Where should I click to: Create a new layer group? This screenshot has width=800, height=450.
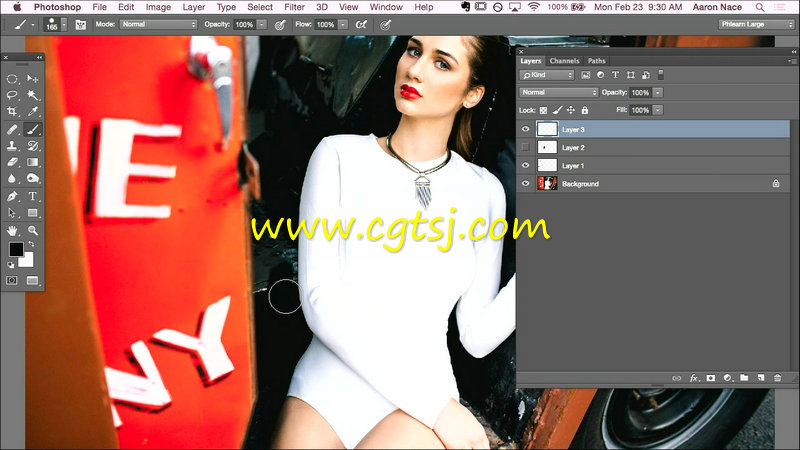coord(744,378)
